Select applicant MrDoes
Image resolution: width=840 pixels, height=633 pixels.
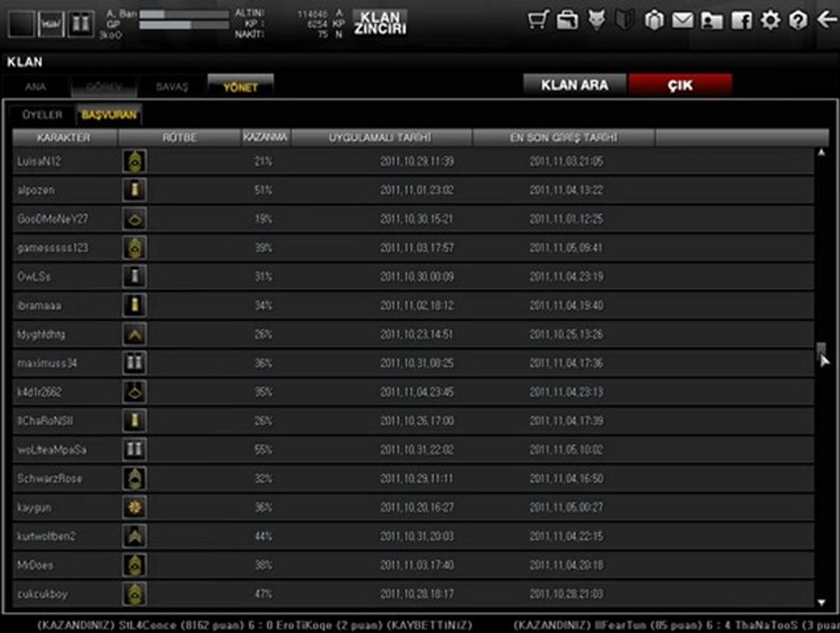click(x=413, y=565)
